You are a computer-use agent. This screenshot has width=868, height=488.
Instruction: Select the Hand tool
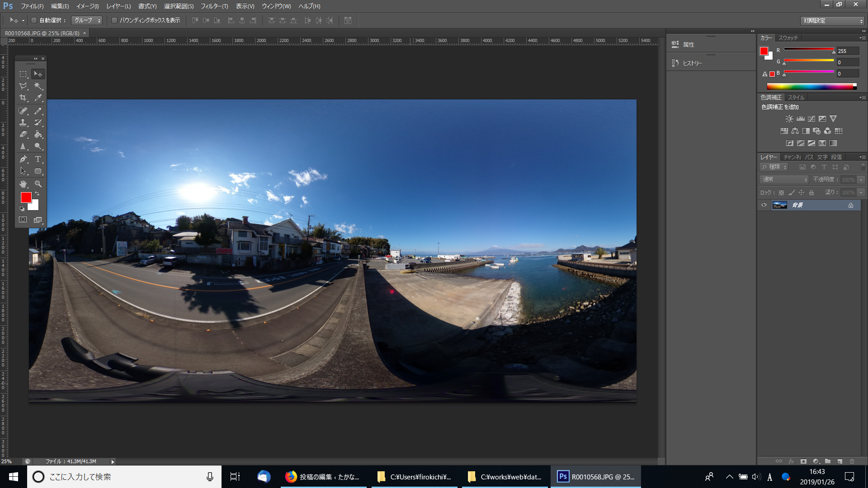pos(23,184)
